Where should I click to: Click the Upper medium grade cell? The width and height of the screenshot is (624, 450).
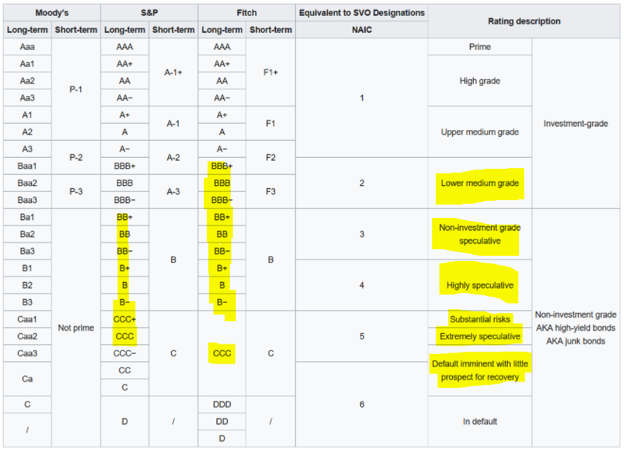(x=480, y=132)
